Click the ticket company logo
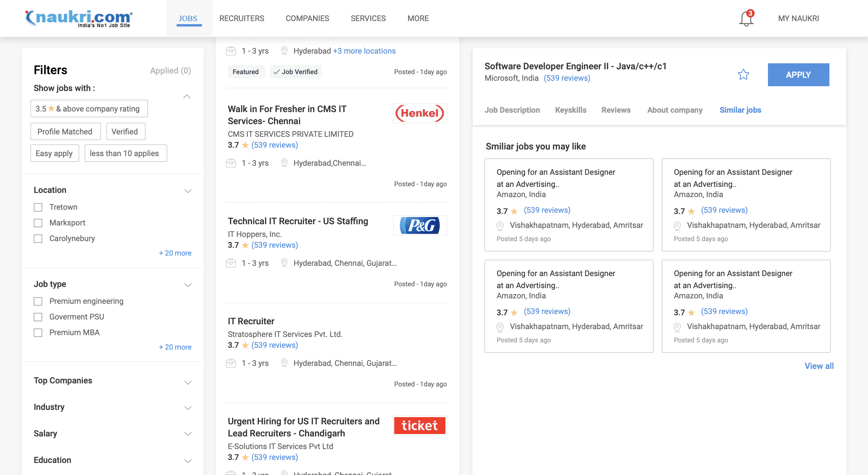 click(x=420, y=426)
